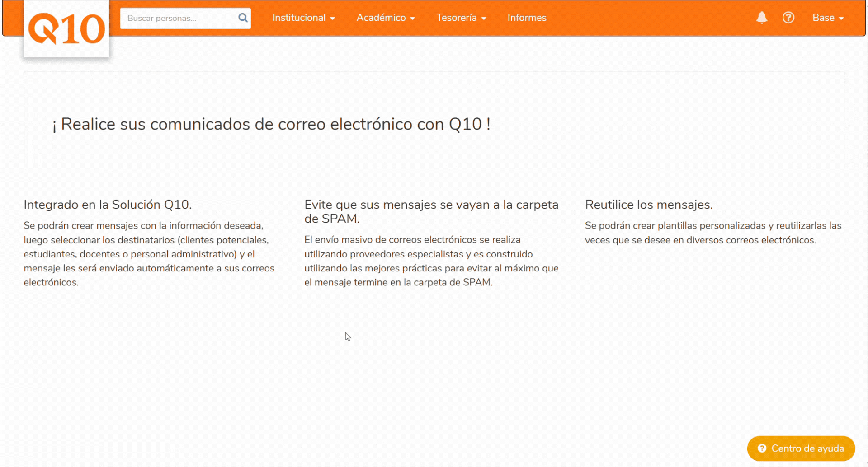The image size is (868, 467).
Task: Expand the Tesorería menu
Action: point(461,18)
